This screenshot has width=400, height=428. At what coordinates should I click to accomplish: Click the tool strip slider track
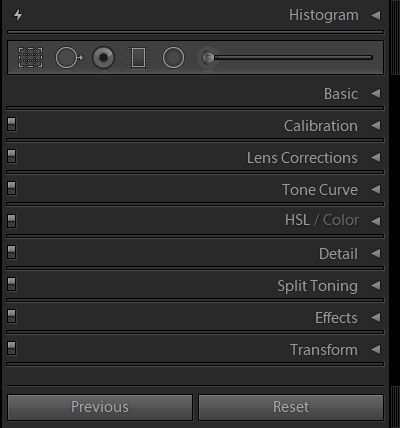[293, 58]
